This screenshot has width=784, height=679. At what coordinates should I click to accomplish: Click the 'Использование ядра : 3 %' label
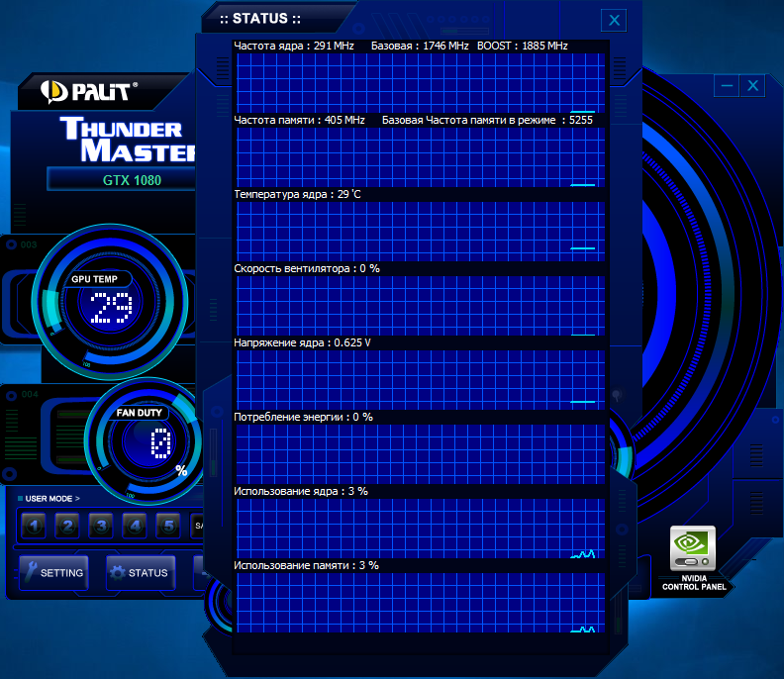coord(301,491)
